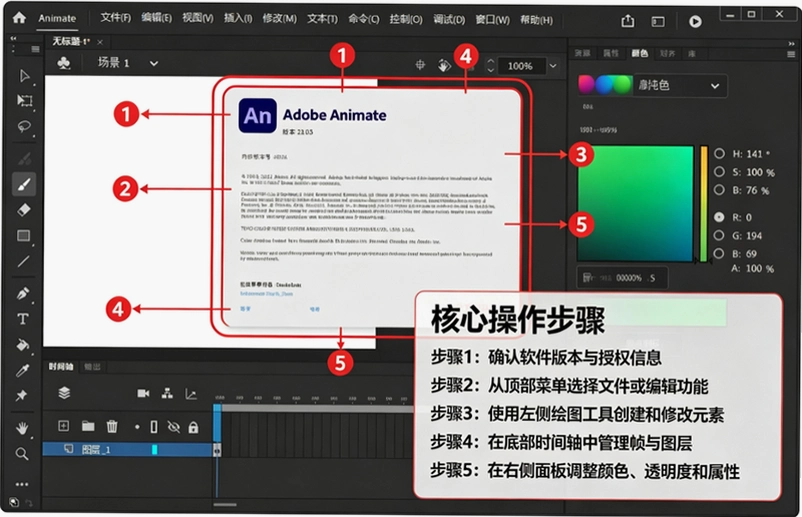The height and width of the screenshot is (517, 802).
Task: Pick a color in the green gradient field
Action: (x=635, y=204)
